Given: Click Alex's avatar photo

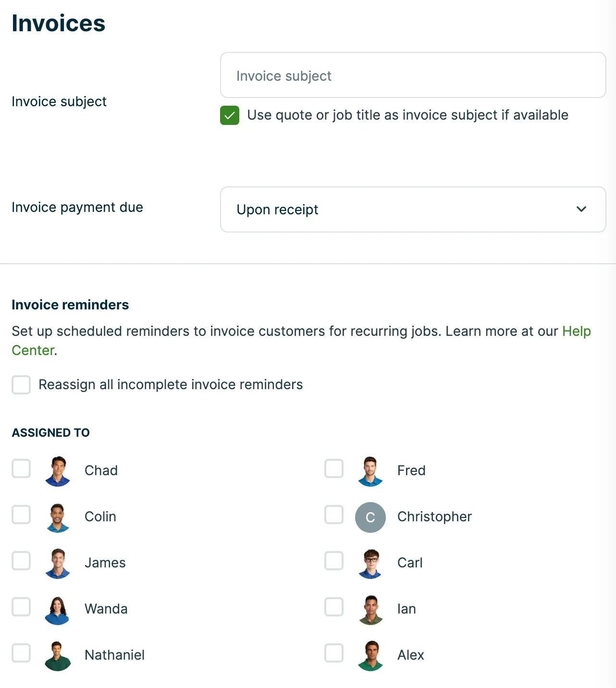Looking at the screenshot, I should [x=370, y=656].
